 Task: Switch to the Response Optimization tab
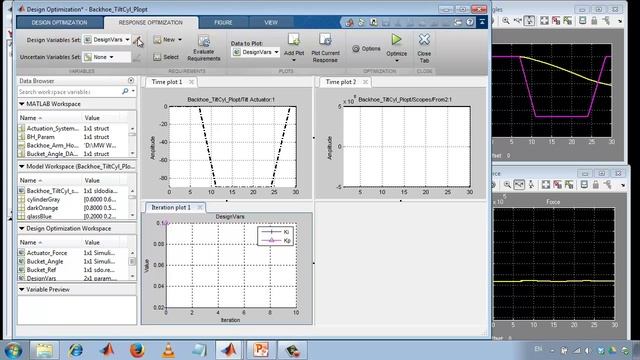[x=151, y=22]
